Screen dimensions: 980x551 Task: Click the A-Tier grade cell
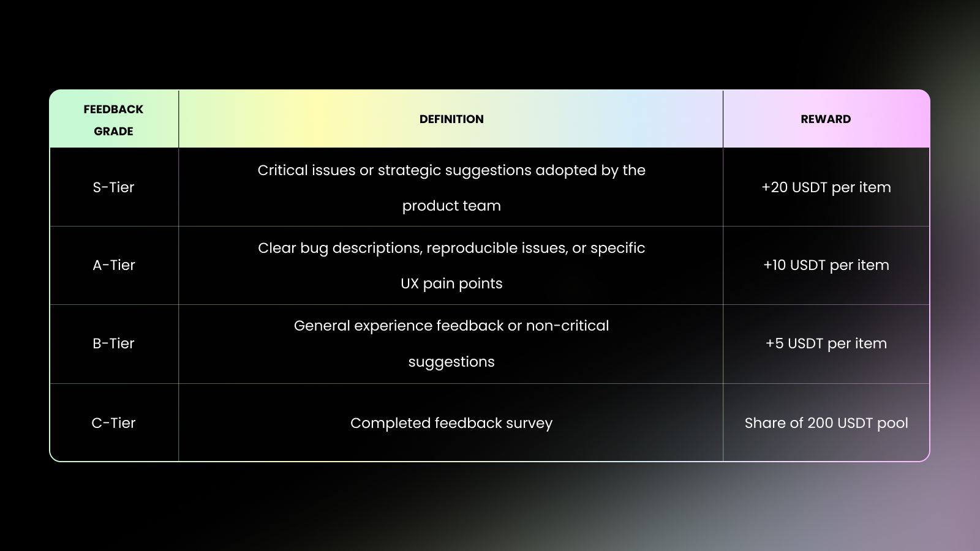click(113, 265)
